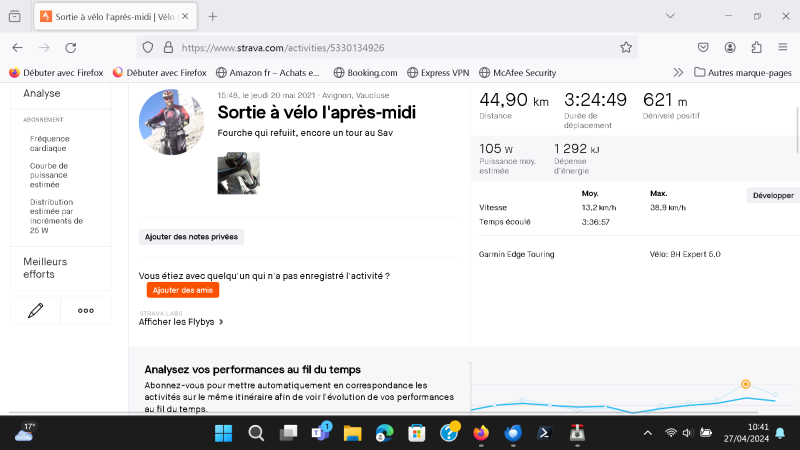Image resolution: width=800 pixels, height=450 pixels.
Task: Open PowerShell terminal from taskbar
Action: [544, 433]
